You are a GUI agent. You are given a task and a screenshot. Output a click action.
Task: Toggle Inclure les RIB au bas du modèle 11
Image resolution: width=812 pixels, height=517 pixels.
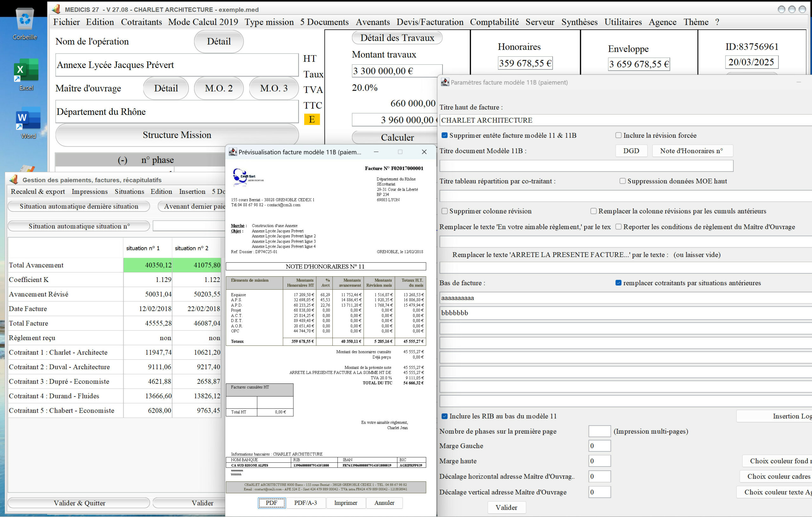click(x=444, y=416)
